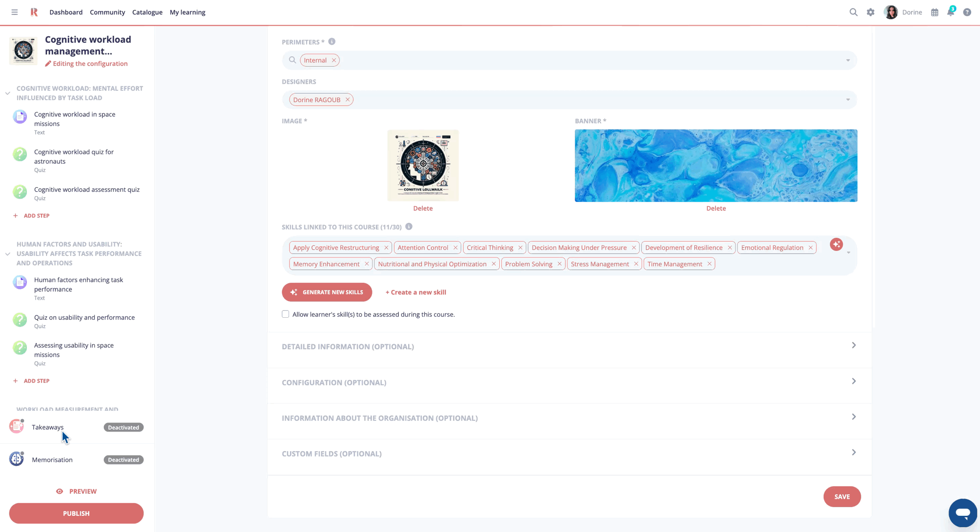980x532 pixels.
Task: Remove the Critical Thinking skill tag
Action: tap(520, 248)
